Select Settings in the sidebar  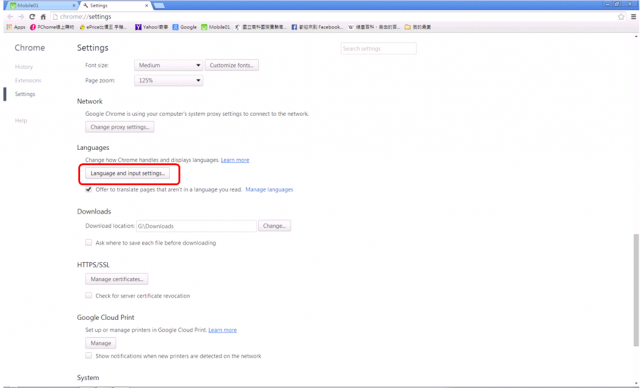(x=25, y=94)
